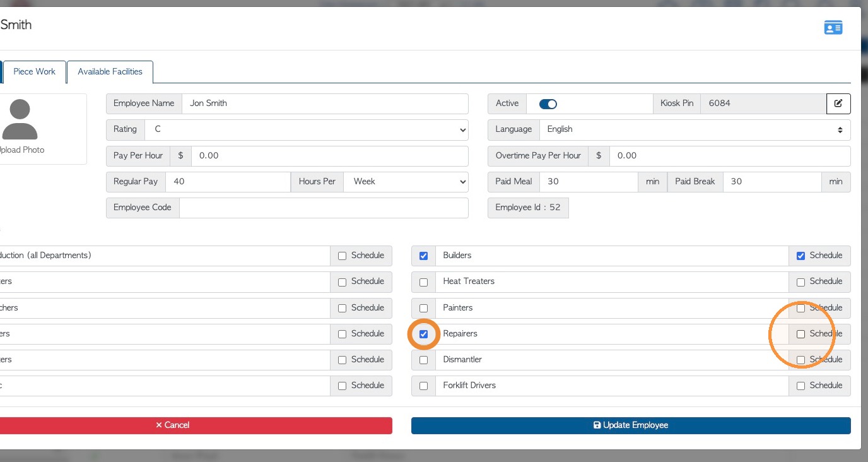Screen dimensions: 868x462
Task: Check the Dismantler department checkbox
Action: 423,360
